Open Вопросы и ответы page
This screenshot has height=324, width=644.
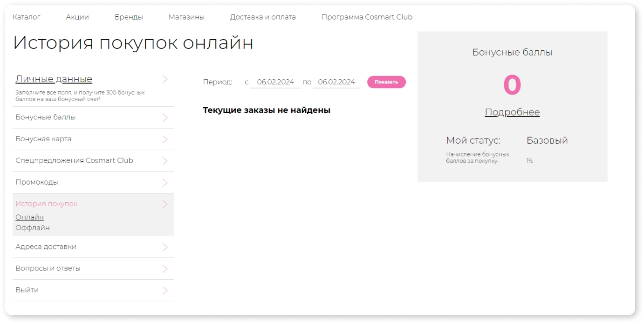tap(48, 269)
